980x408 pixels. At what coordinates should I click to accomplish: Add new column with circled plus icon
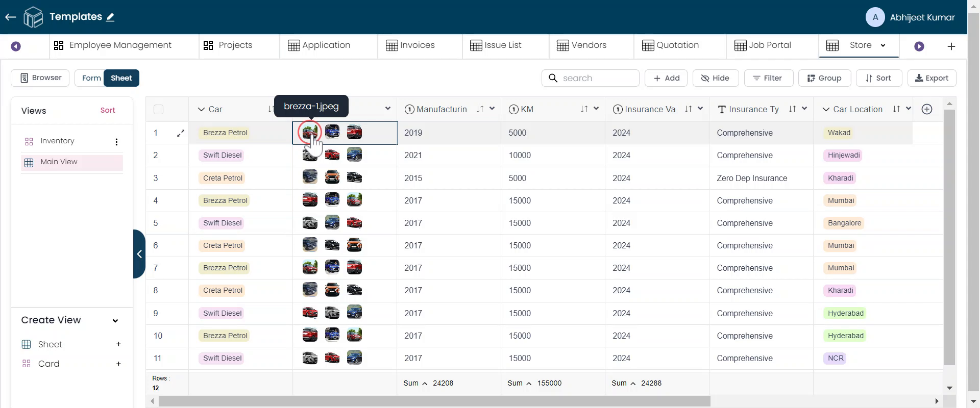927,109
